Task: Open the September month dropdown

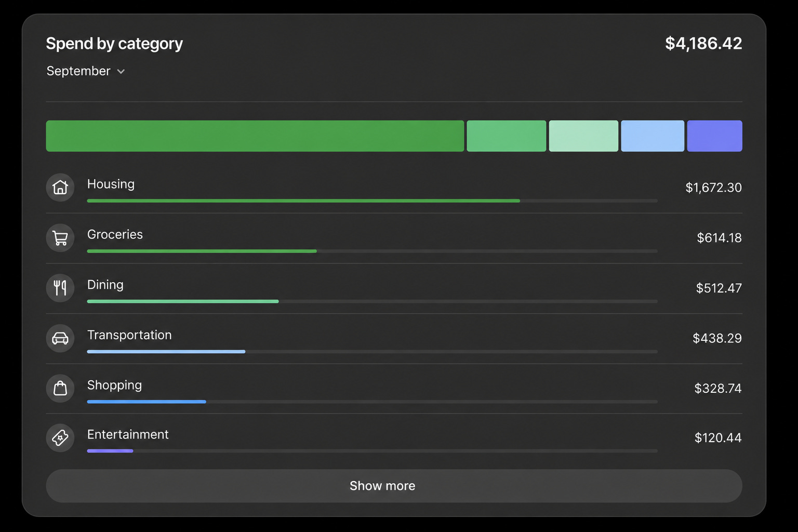Action: click(86, 71)
